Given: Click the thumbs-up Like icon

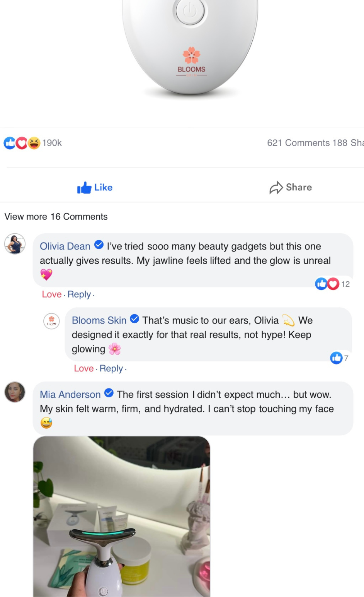Looking at the screenshot, I should (x=84, y=188).
